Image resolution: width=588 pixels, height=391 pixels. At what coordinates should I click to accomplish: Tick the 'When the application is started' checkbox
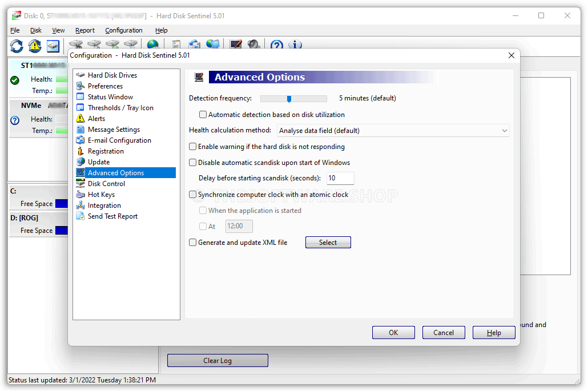[203, 211]
